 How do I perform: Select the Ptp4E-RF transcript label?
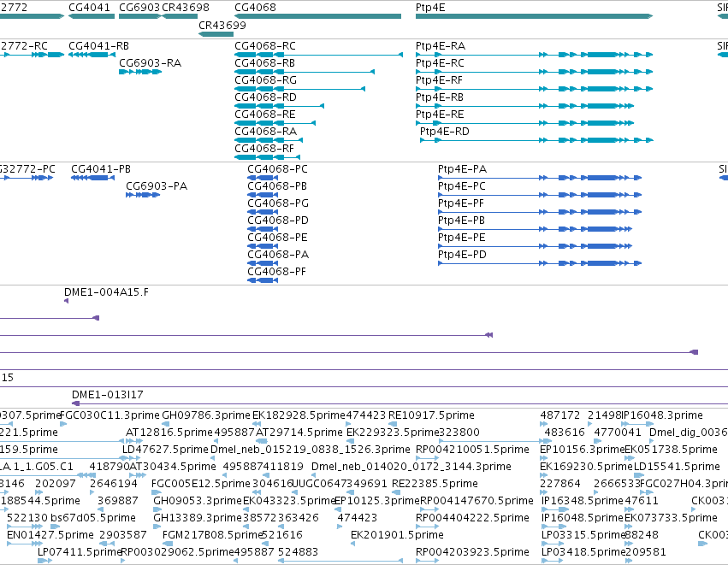point(439,80)
